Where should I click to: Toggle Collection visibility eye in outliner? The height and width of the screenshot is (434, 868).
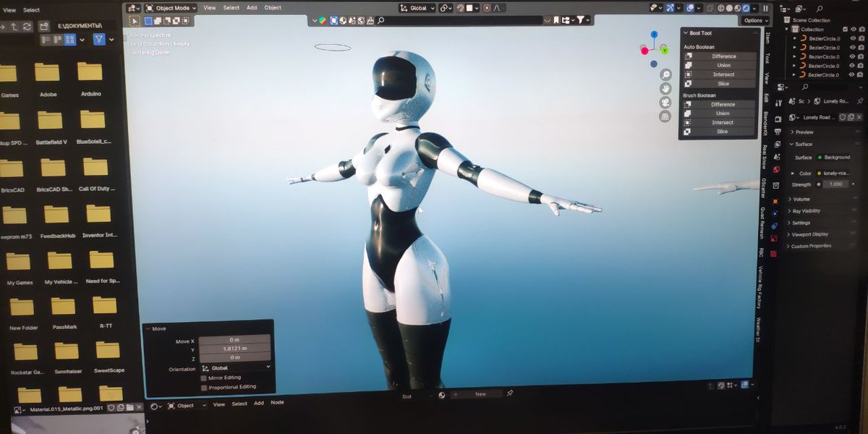click(854, 30)
